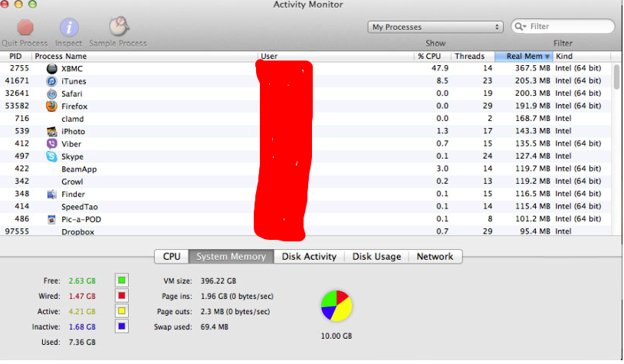Click the Quit Process stop-sign icon
The image size is (624, 364).
[25, 28]
